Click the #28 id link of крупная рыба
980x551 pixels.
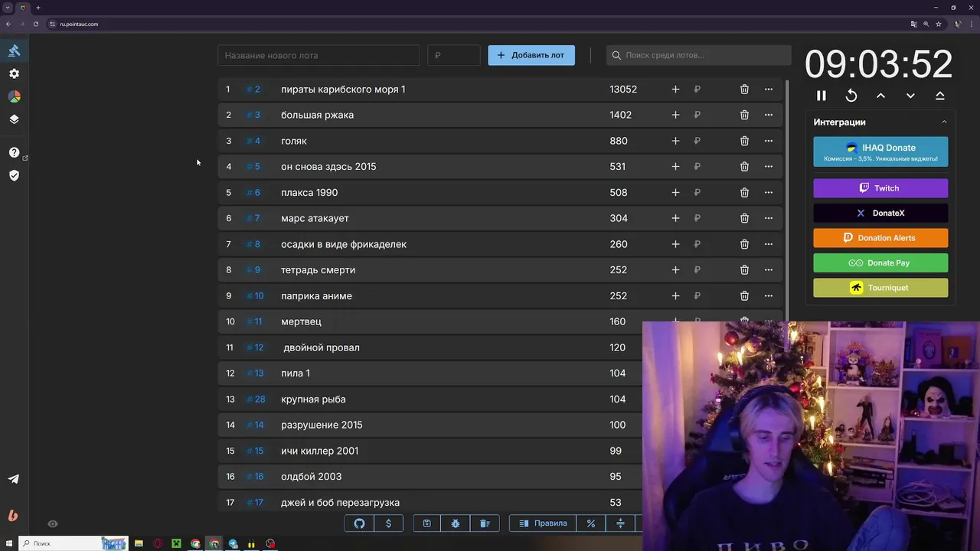[256, 399]
